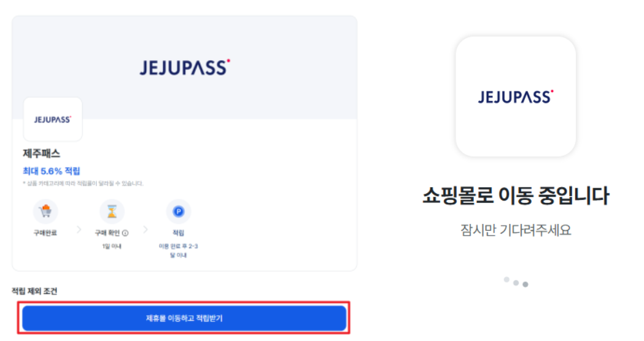The height and width of the screenshot is (341, 644).
Task: Click the chevron between 구매 확인 and 적립
Action: [145, 229]
